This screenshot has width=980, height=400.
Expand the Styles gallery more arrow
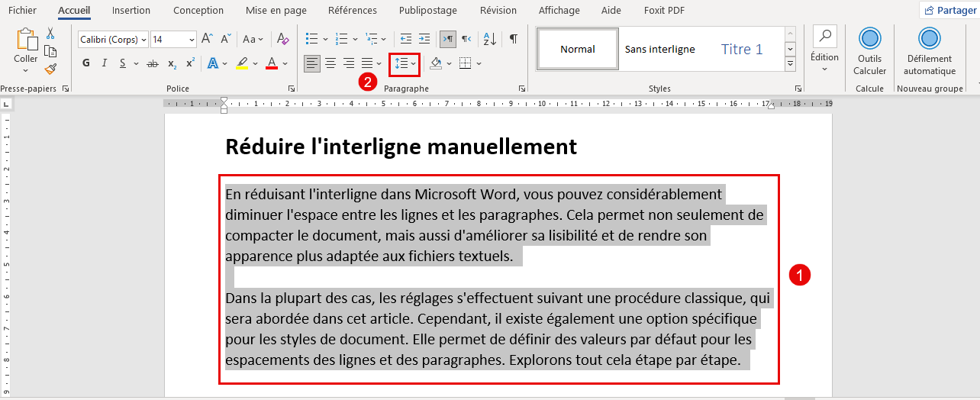pyautogui.click(x=791, y=64)
